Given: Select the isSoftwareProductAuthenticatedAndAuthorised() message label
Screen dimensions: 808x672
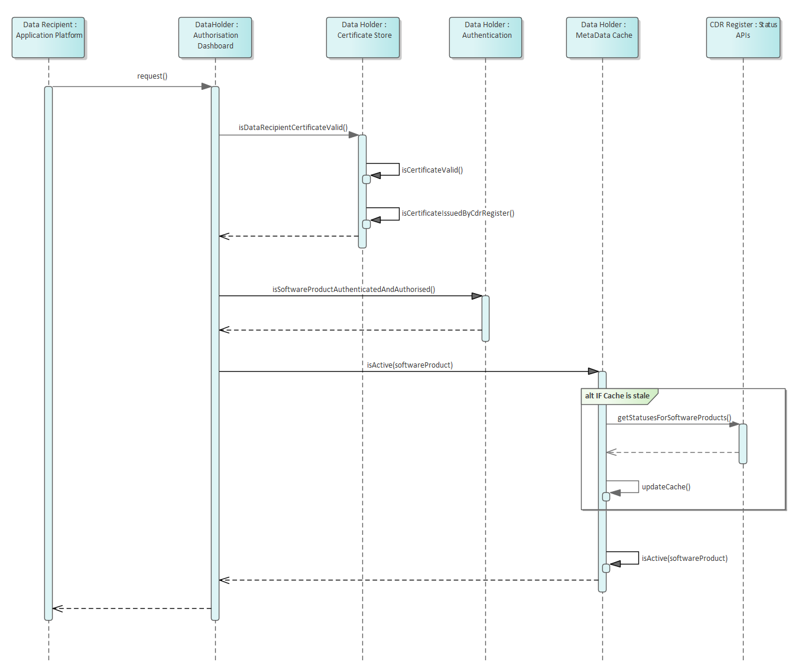Looking at the screenshot, I should pos(353,290).
